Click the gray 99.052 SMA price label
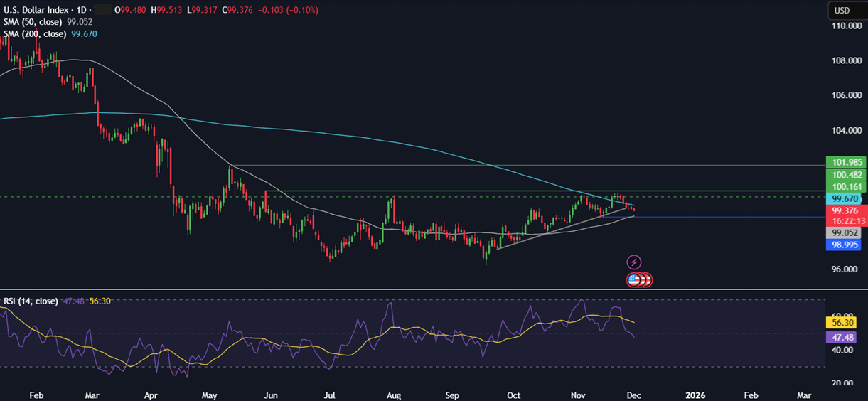This screenshot has width=868, height=401. 846,232
